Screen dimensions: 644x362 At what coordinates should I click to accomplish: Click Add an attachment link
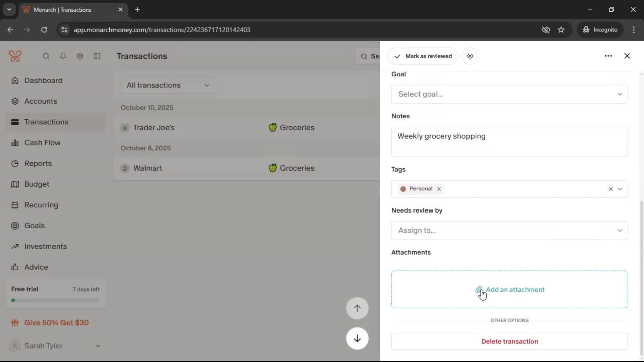point(515,290)
